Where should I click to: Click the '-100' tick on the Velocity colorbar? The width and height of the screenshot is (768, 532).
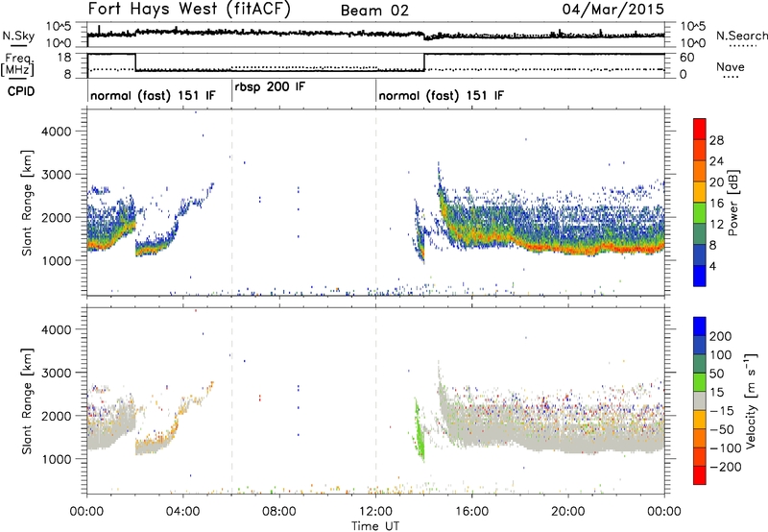726,448
